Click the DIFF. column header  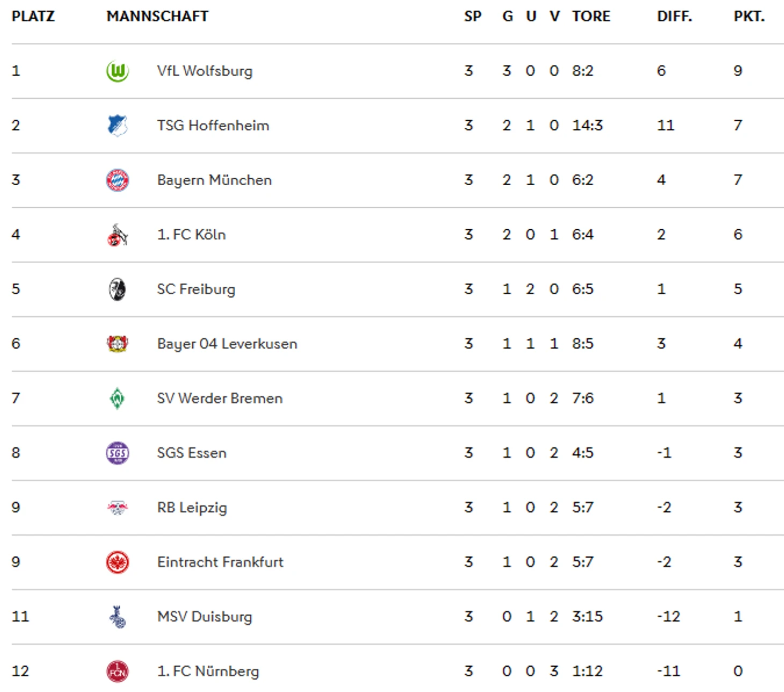click(674, 16)
